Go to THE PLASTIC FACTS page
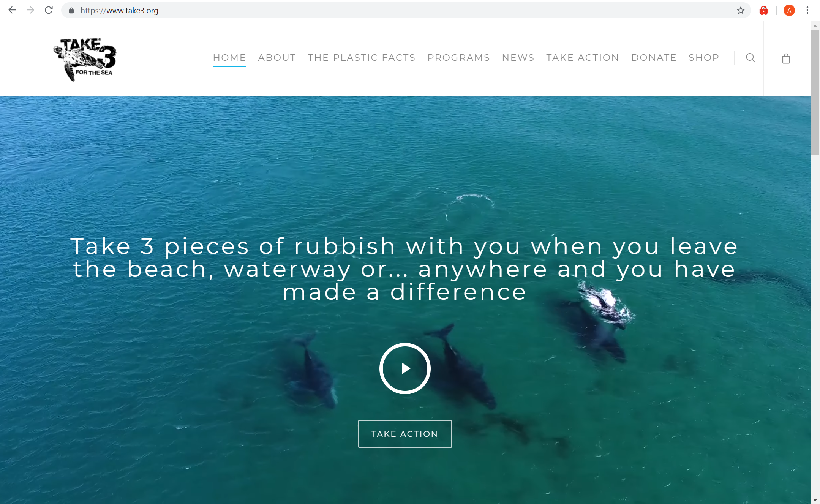The image size is (820, 504). [362, 58]
